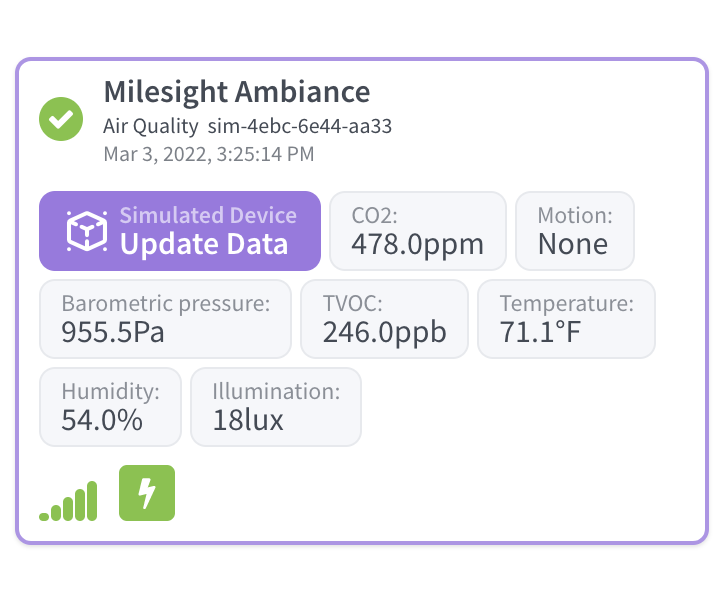Open the CO2 reading tile
Viewport: 724px width, 602px height.
418,231
